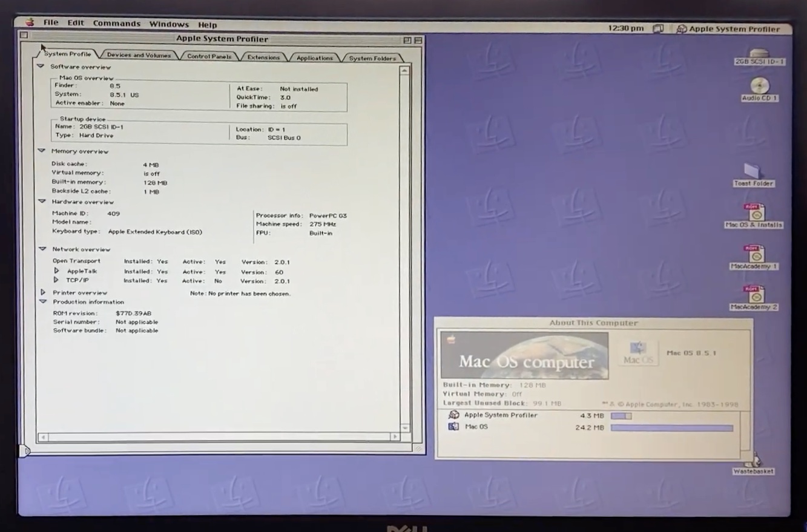Click the System Profiler window close box
Image resolution: width=807 pixels, height=532 pixels.
point(24,35)
